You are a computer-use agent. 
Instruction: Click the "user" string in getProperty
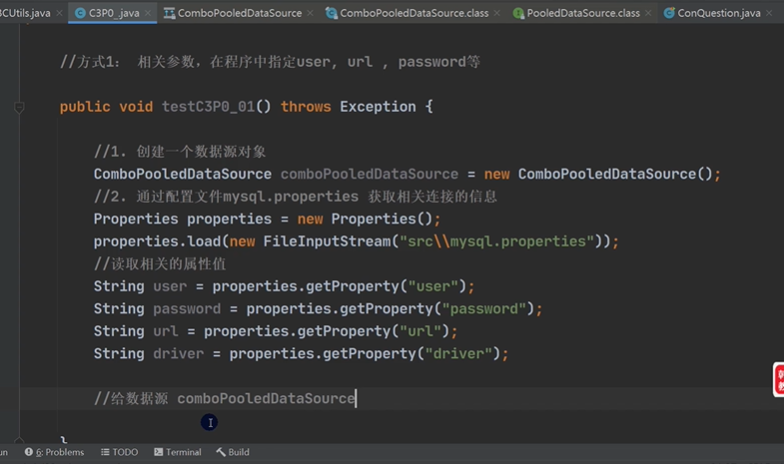tap(433, 286)
